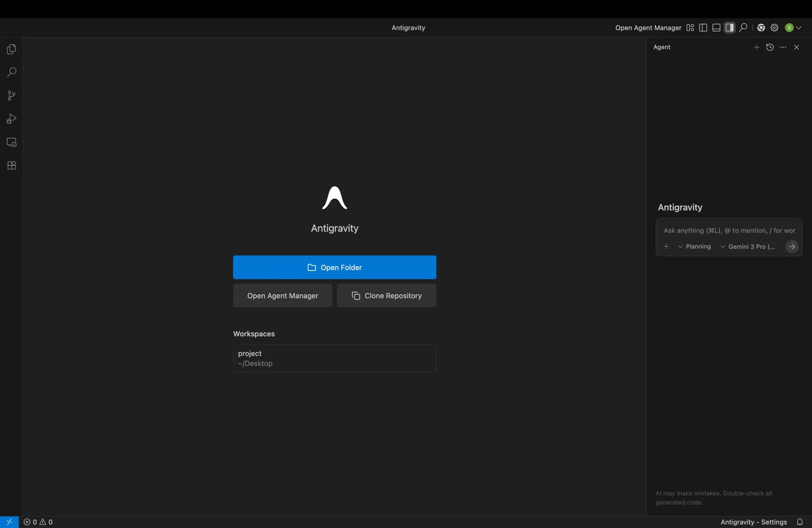This screenshot has height=528, width=812.
Task: Toggle the bottom panel visibility
Action: tap(716, 27)
